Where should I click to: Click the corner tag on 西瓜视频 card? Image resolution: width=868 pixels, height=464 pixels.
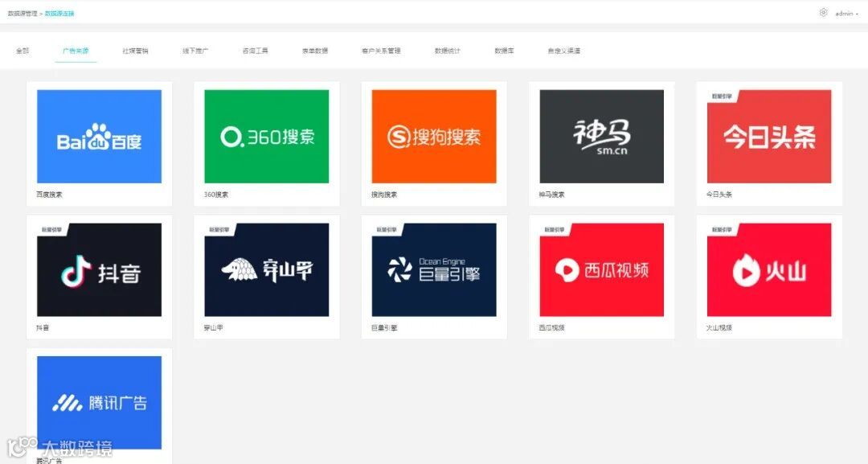(x=554, y=230)
